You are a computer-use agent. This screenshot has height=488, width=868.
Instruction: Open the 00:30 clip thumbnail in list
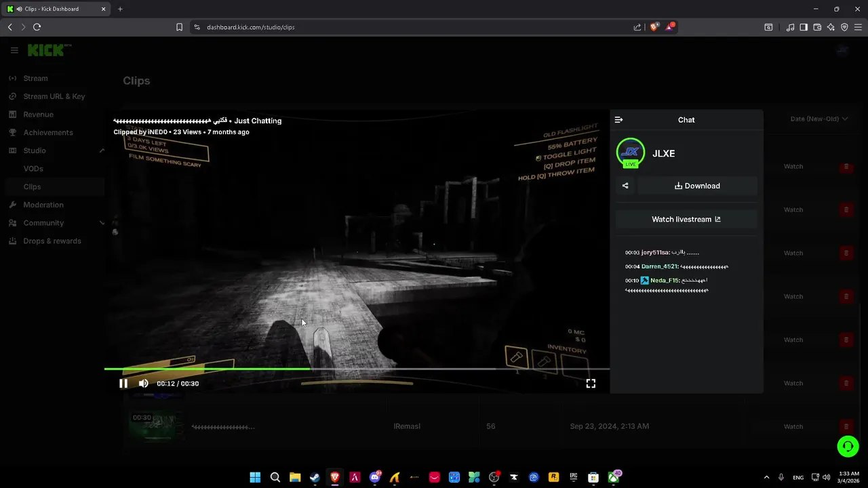coord(156,427)
